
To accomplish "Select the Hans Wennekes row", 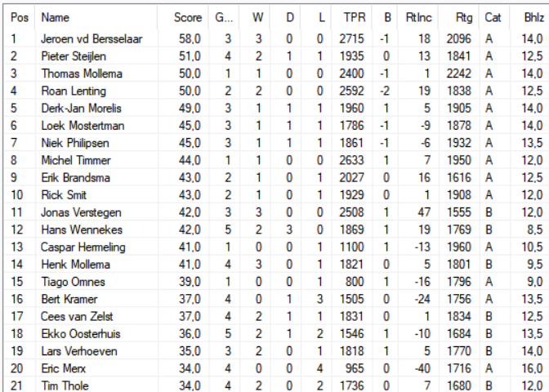I will click(277, 229).
